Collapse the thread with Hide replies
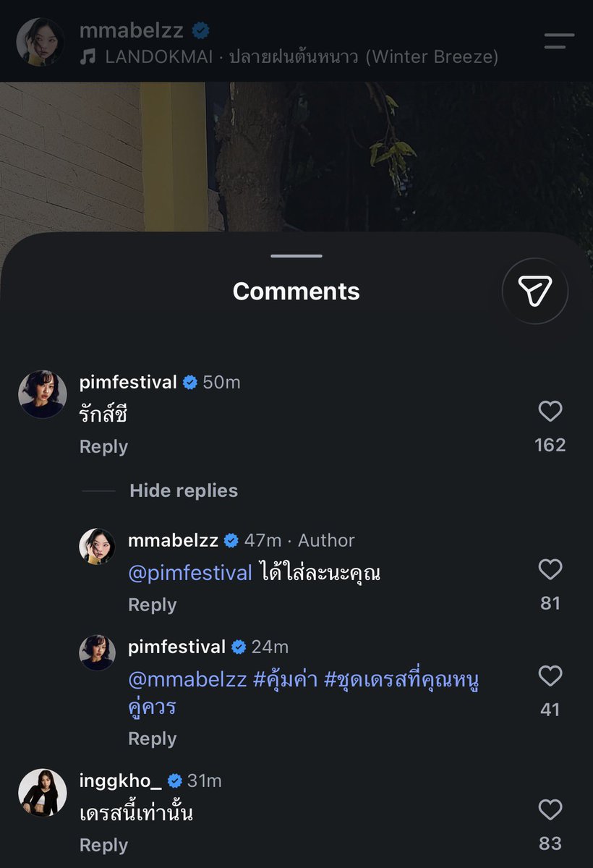593x868 pixels. 184,490
